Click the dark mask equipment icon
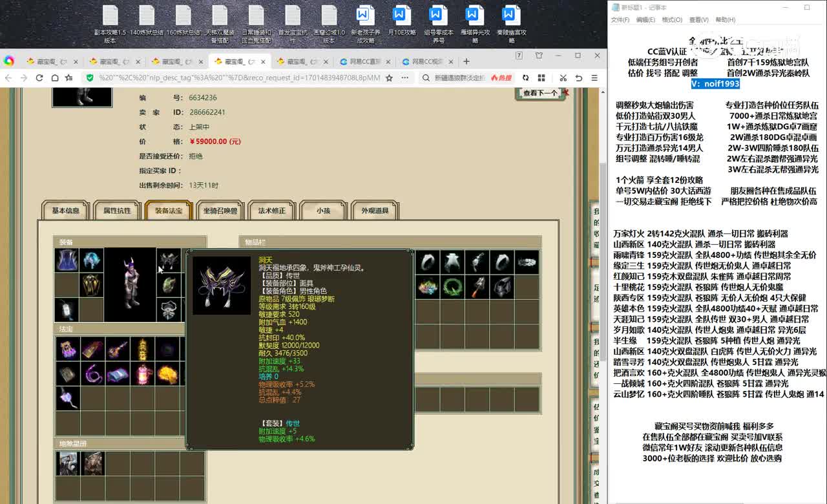The width and height of the screenshot is (827, 504). pyautogui.click(x=168, y=260)
